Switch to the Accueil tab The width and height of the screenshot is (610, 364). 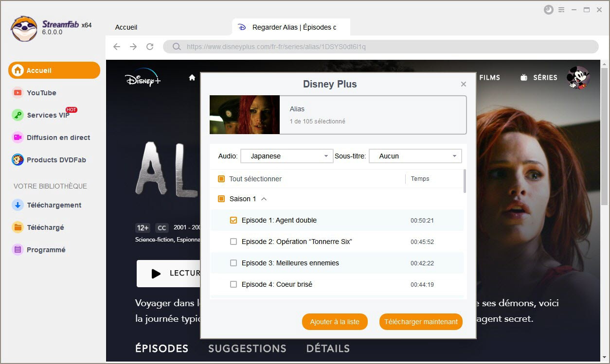point(126,27)
